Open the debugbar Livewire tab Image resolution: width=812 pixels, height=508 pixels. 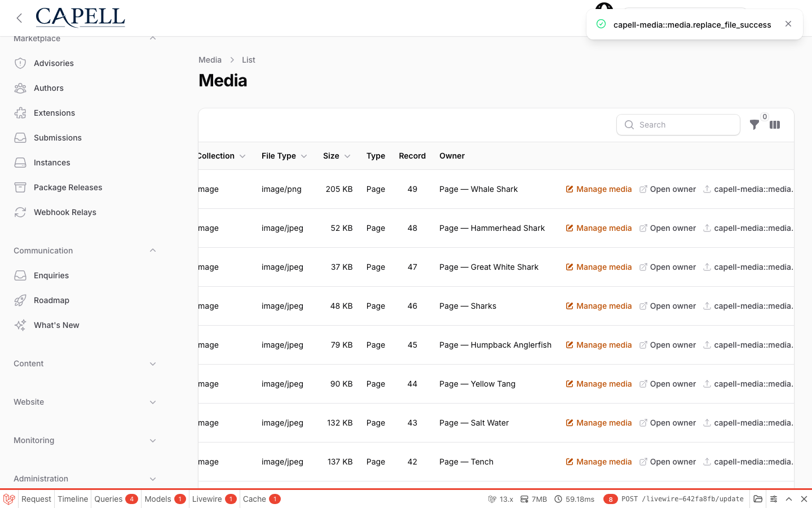(x=214, y=499)
